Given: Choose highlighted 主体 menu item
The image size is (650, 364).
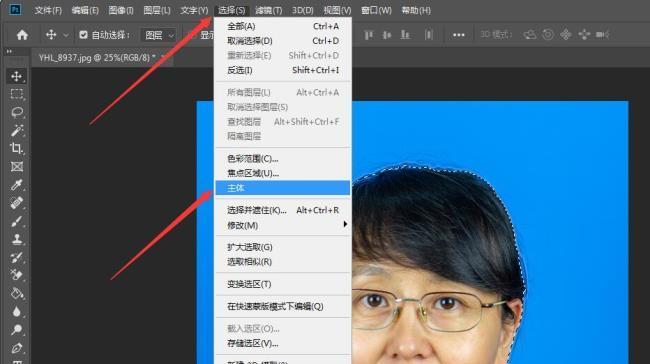Looking at the screenshot, I should (283, 188).
